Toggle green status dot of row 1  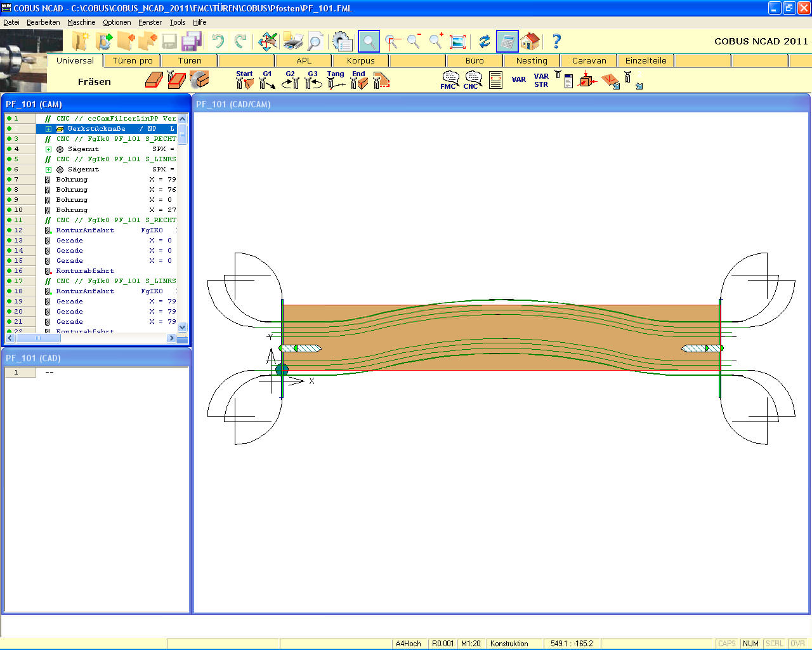coord(9,119)
